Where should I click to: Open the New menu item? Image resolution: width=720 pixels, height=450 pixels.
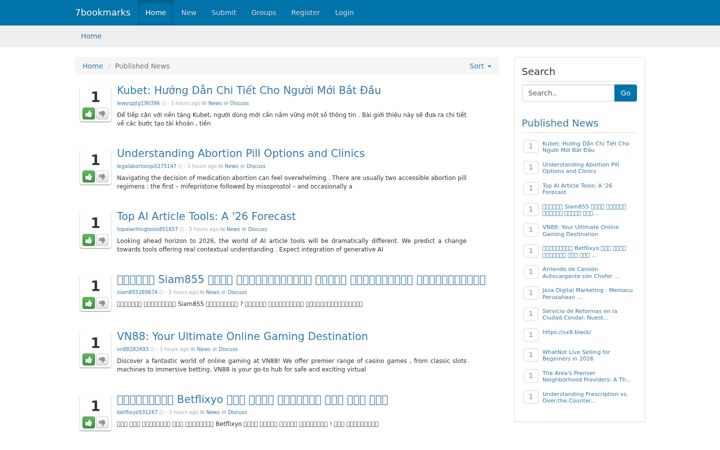(x=189, y=12)
